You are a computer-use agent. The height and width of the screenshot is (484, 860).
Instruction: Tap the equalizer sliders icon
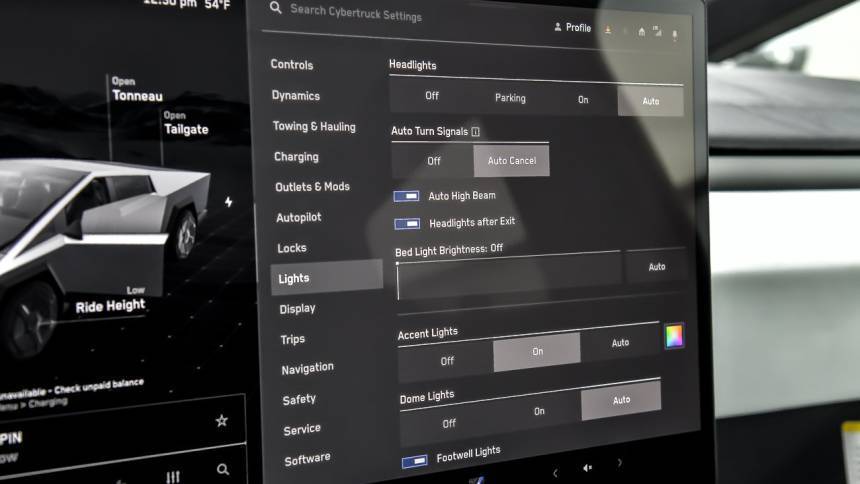coord(173,476)
